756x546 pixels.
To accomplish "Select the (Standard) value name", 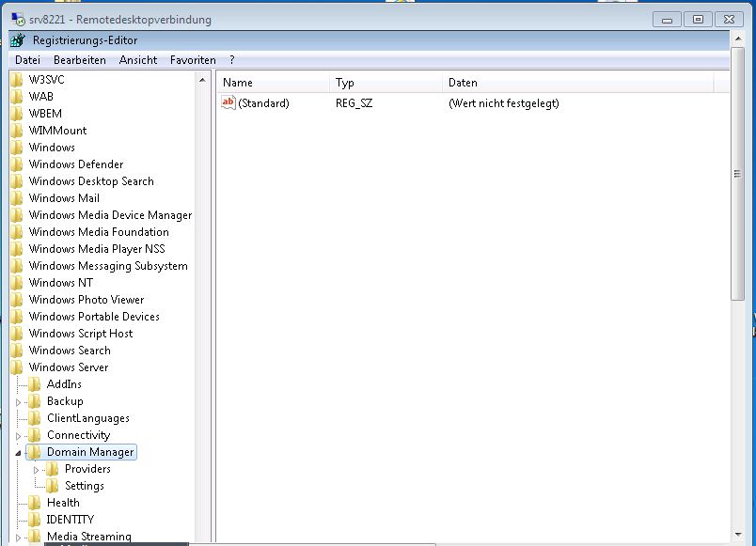I will (263, 103).
